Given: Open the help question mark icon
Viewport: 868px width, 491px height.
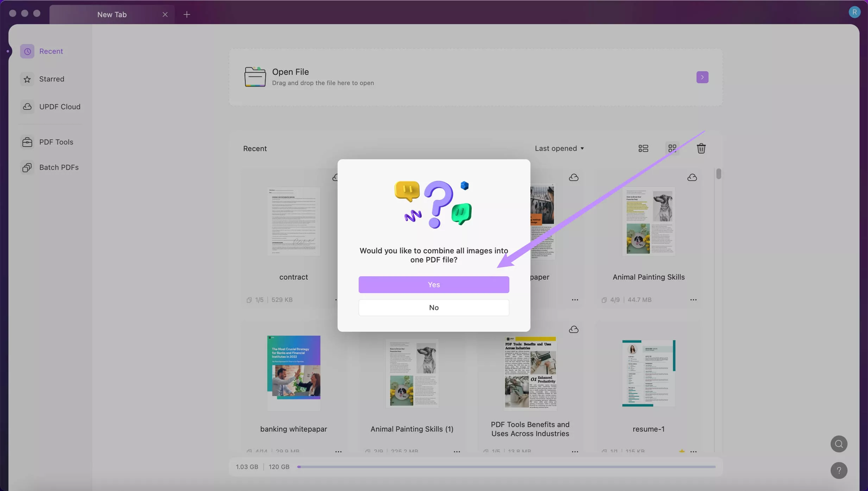Looking at the screenshot, I should click(839, 470).
